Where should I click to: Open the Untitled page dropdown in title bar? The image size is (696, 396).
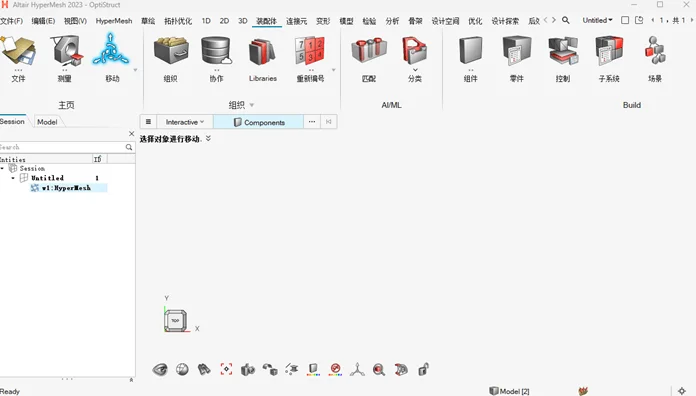597,20
